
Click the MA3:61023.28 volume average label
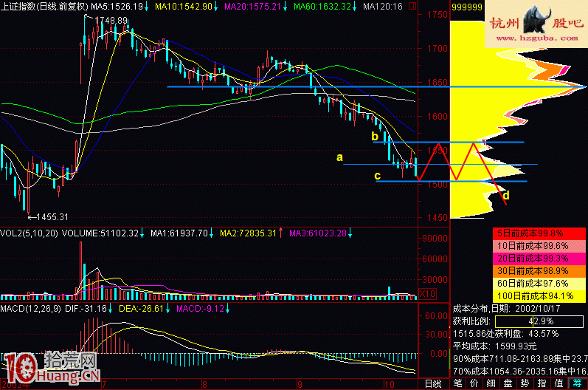pyautogui.click(x=321, y=233)
